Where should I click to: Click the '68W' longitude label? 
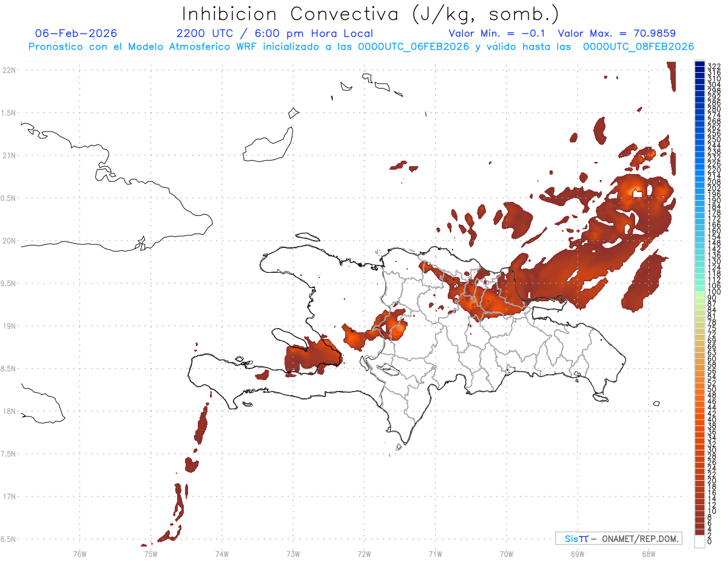point(649,554)
